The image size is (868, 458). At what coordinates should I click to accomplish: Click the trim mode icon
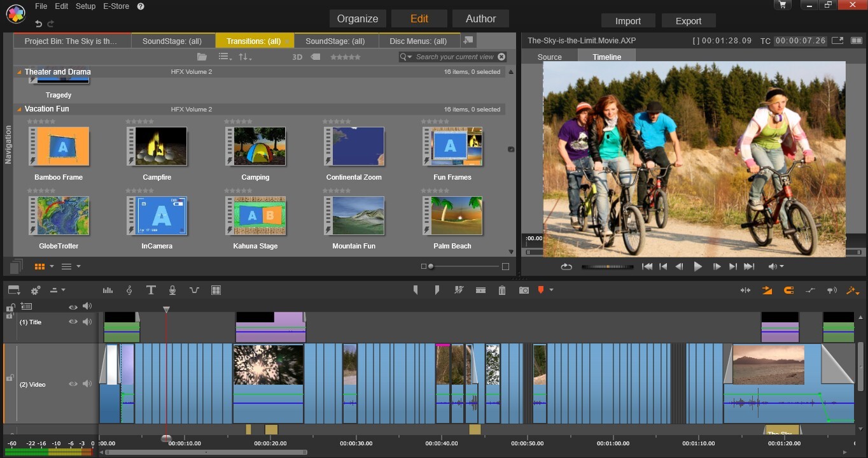(745, 290)
